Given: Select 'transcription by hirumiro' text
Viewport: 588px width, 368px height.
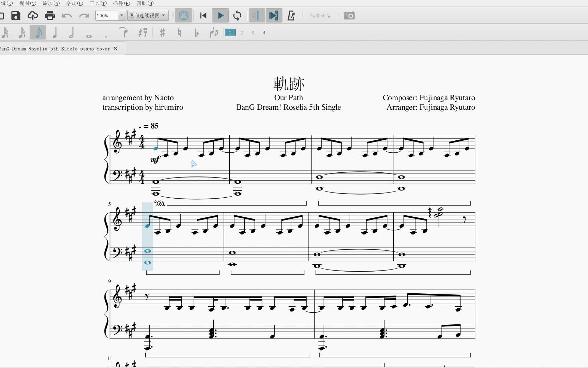Looking at the screenshot, I should (143, 107).
